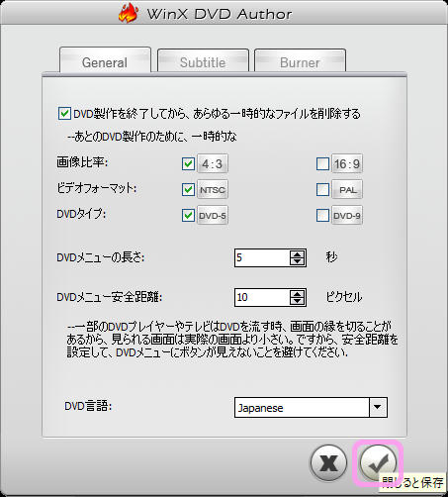Check the DVD-5 type checkbox

coord(188,216)
